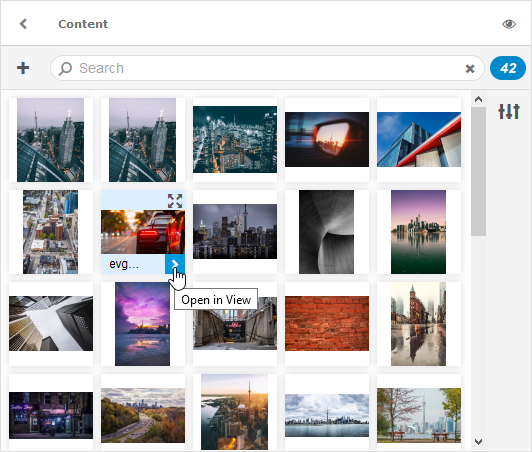Select the neon storefront night thumbnail
532x452 pixels.
pos(51,415)
